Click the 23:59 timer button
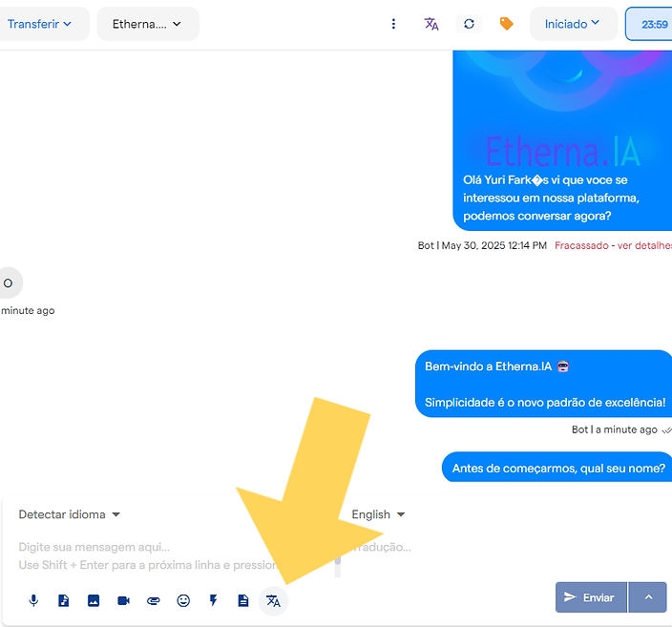 pyautogui.click(x=651, y=24)
